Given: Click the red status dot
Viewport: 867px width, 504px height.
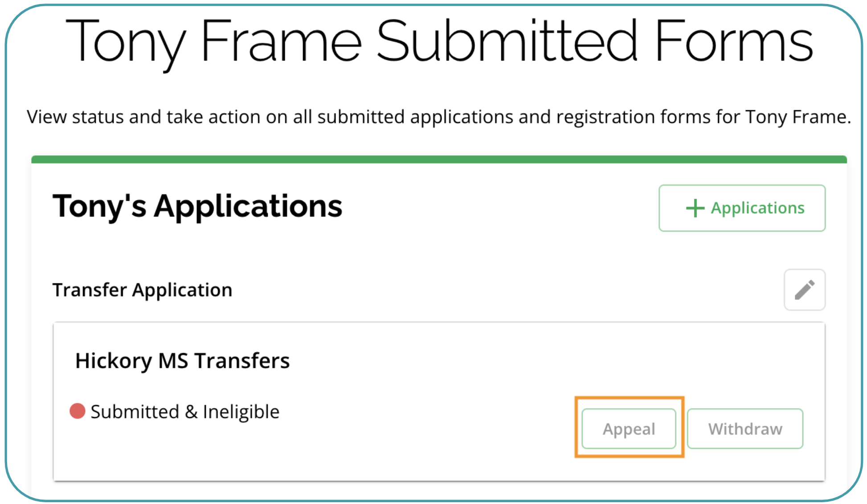Looking at the screenshot, I should pyautogui.click(x=78, y=411).
